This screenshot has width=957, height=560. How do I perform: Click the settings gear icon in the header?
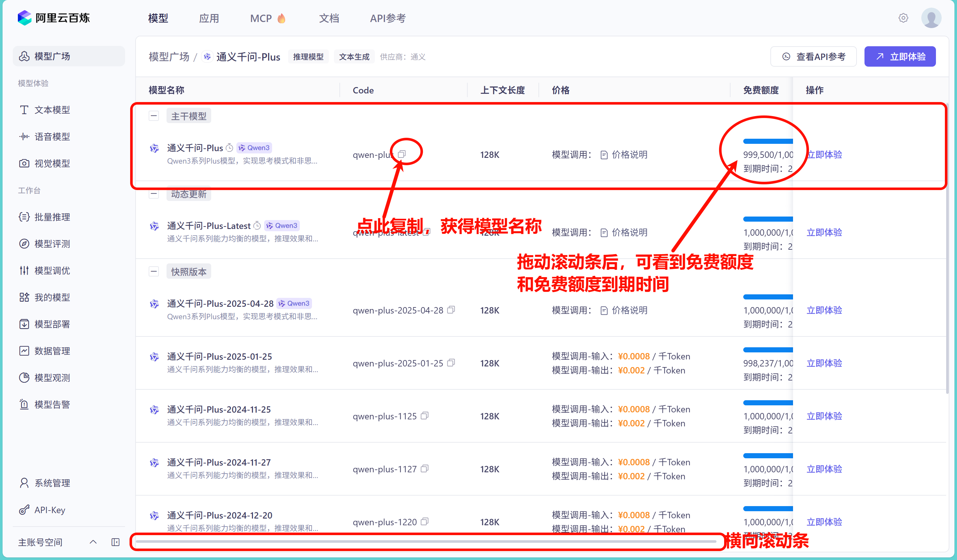(x=903, y=18)
